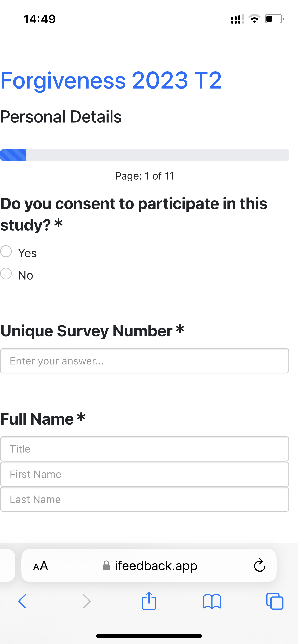Click the Last Name field
Viewport: 298px width, 644px height.
pyautogui.click(x=144, y=499)
